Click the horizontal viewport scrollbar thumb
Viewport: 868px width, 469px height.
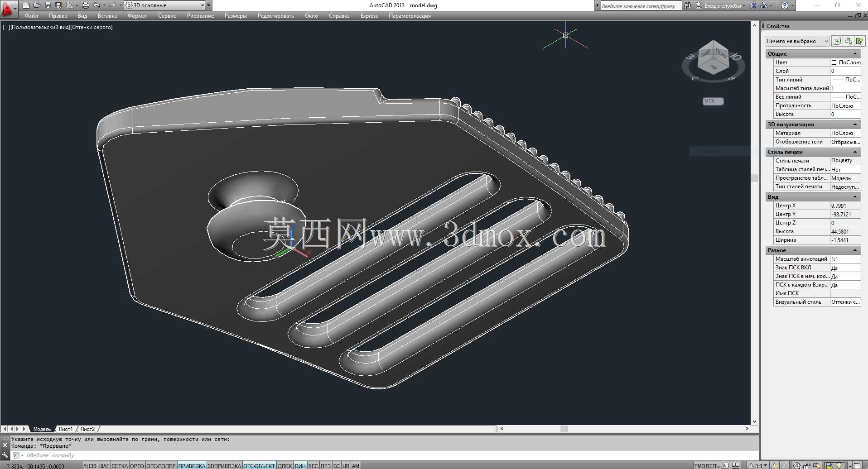[x=564, y=429]
